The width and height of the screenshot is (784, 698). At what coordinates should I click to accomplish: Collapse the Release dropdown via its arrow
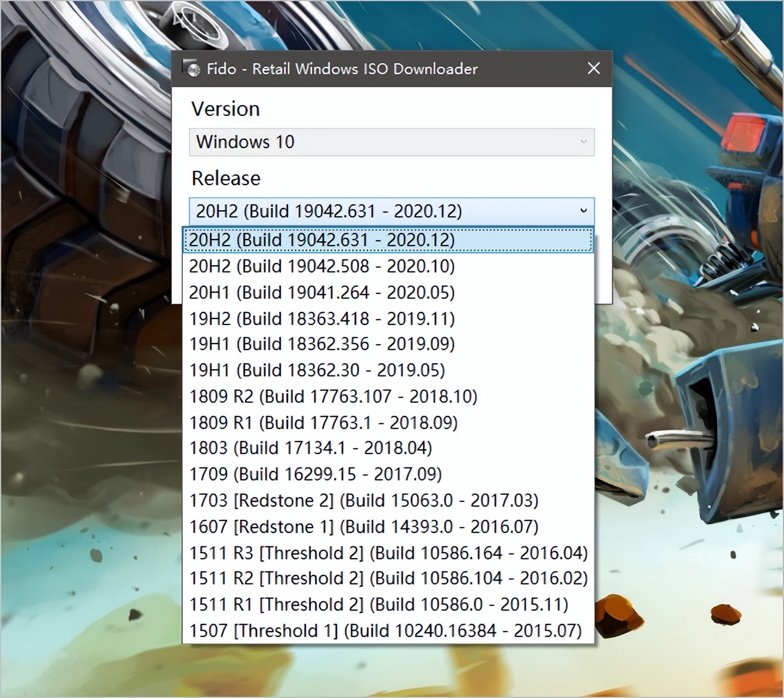pos(583,211)
